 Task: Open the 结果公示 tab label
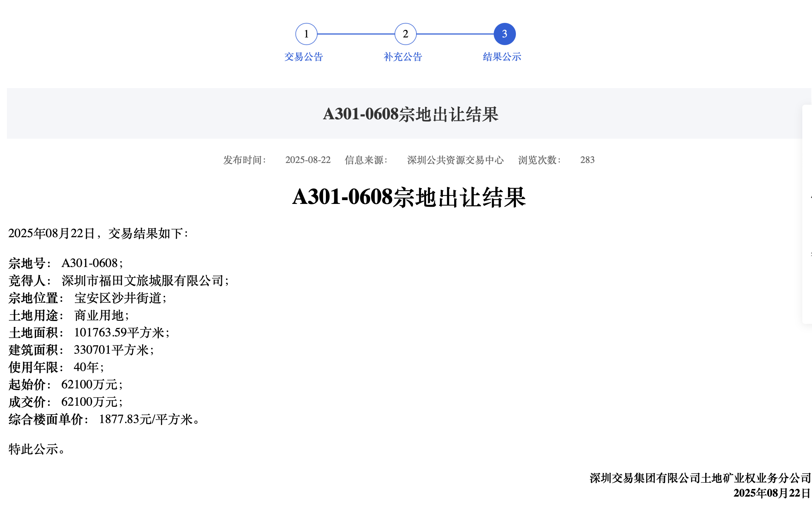pos(502,57)
